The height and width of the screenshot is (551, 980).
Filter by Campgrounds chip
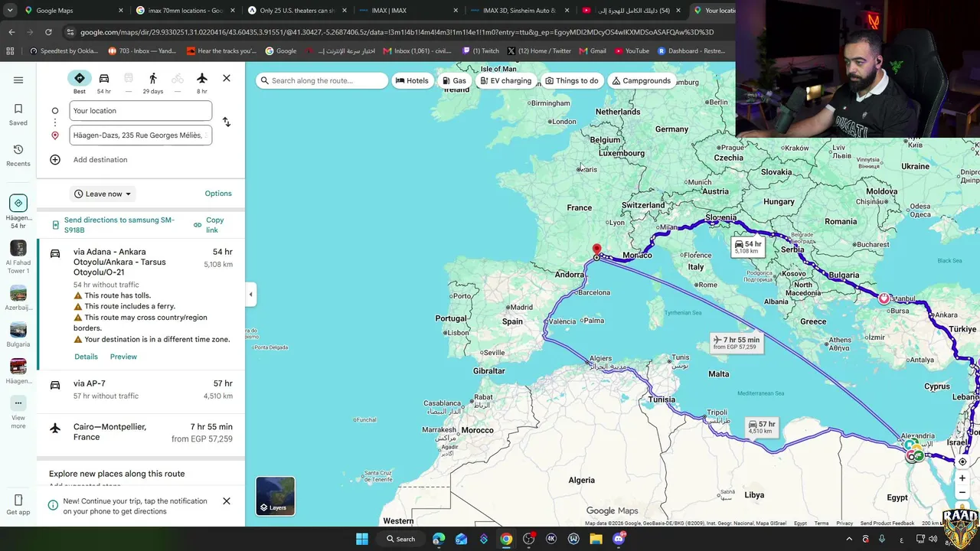pyautogui.click(x=642, y=80)
